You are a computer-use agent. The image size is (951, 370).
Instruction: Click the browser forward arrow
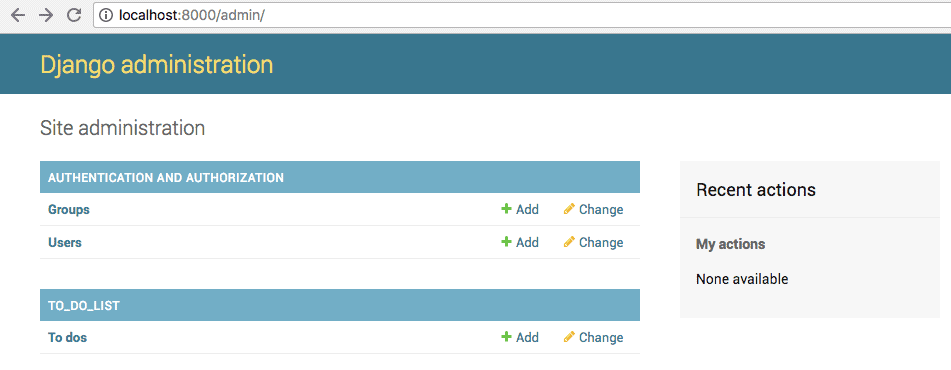(46, 15)
